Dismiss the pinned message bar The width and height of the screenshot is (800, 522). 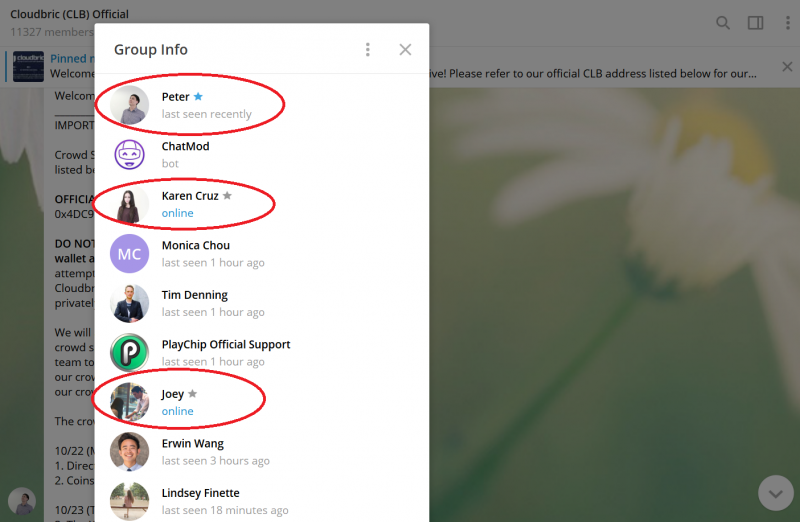[x=787, y=67]
